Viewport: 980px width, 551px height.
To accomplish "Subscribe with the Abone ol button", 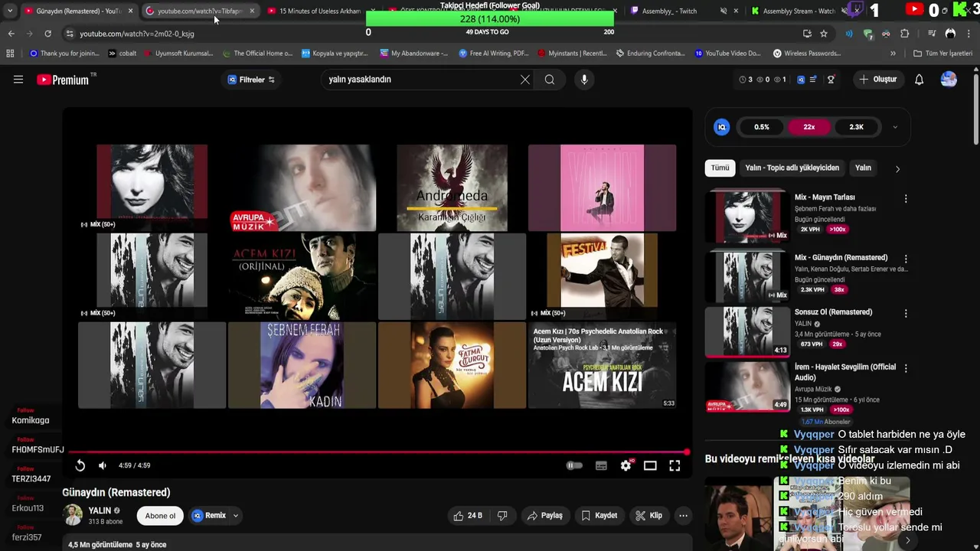I will [x=161, y=516].
